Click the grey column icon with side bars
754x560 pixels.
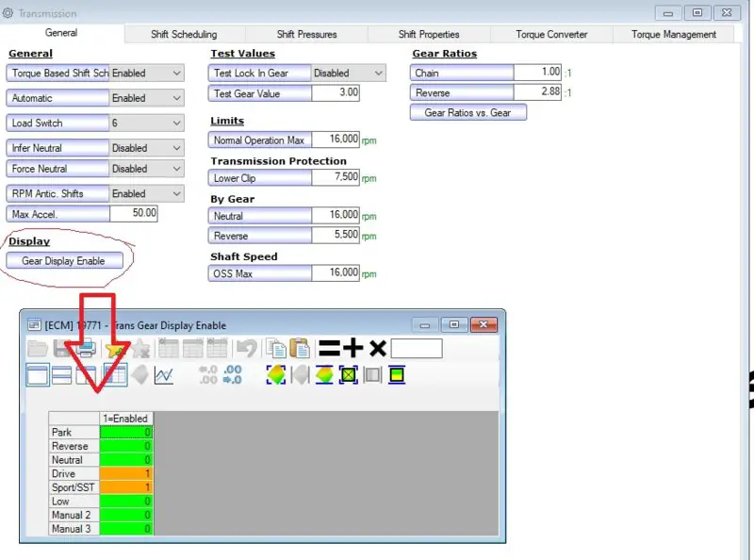pos(372,375)
